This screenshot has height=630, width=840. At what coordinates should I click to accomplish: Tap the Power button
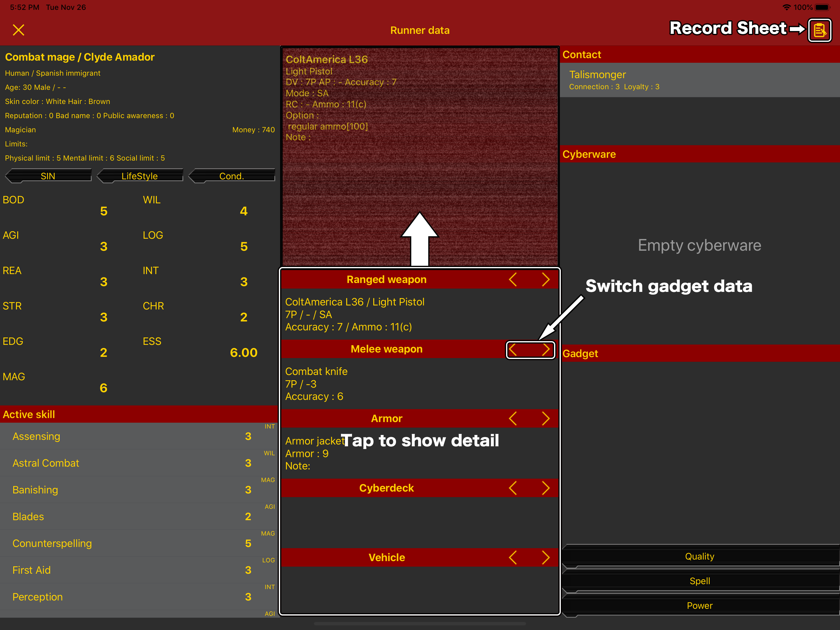(699, 606)
